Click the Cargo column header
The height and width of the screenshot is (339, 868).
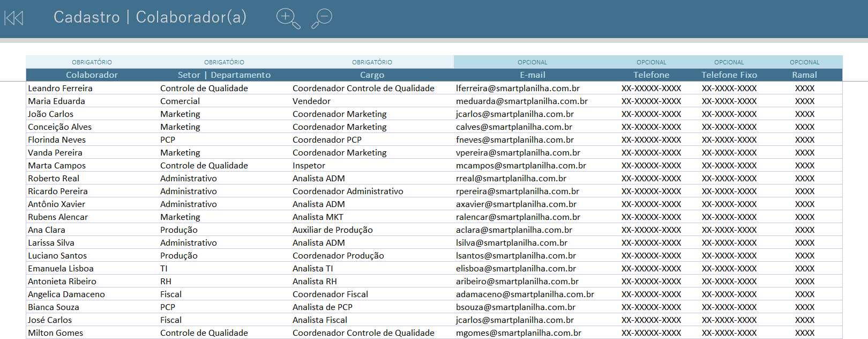(x=372, y=75)
